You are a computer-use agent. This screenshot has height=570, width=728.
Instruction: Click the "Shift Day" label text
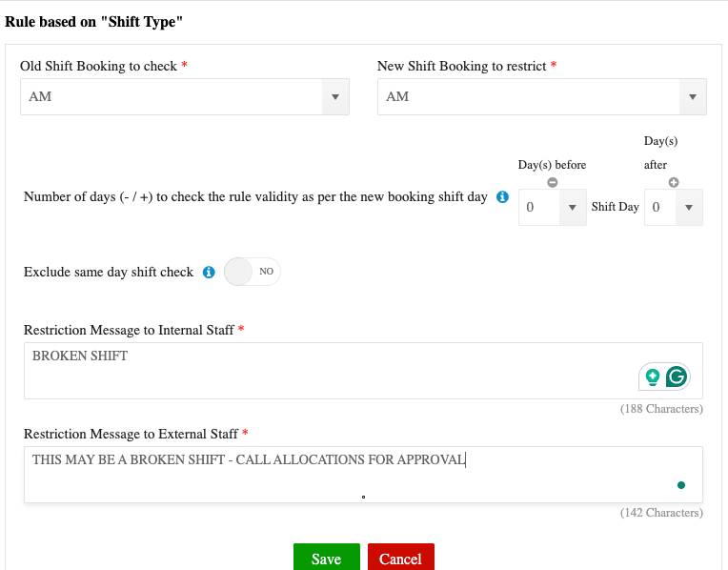click(x=616, y=207)
